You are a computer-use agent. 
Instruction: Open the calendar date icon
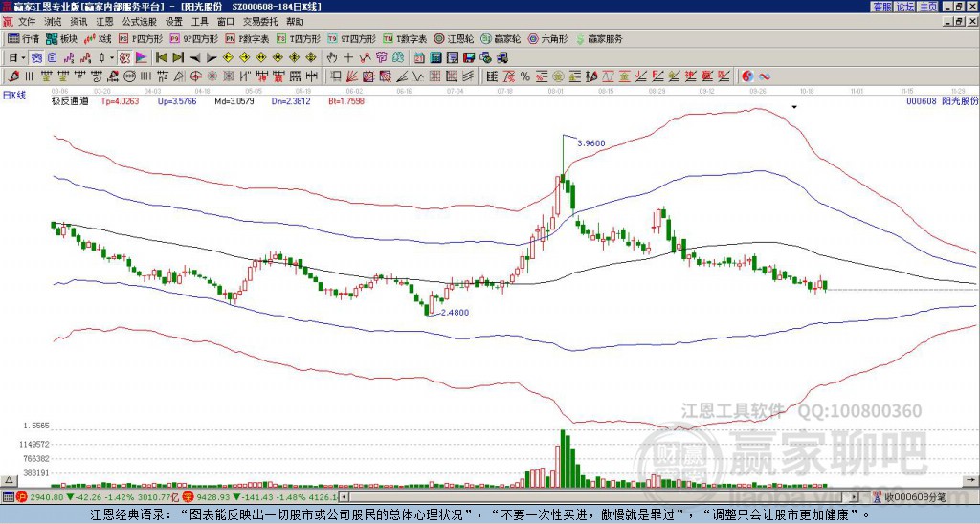pos(419,58)
